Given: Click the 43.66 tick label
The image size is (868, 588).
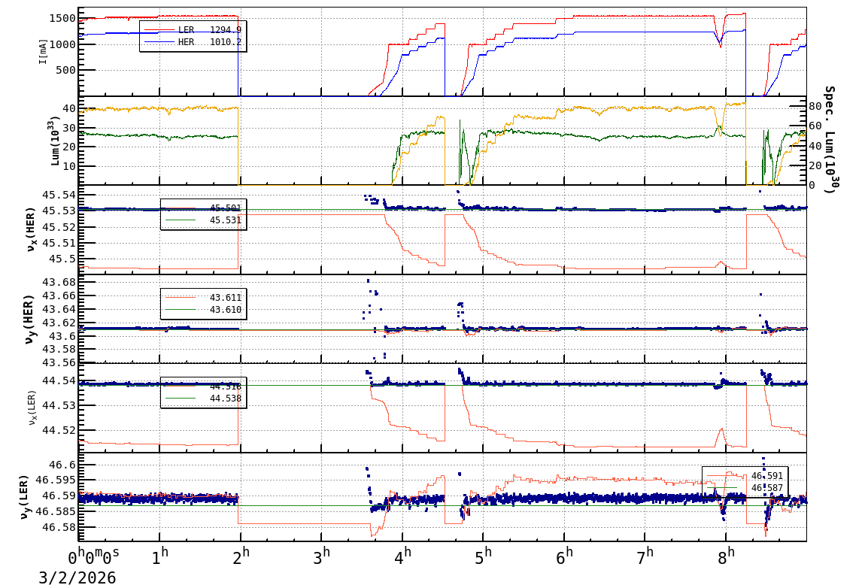Looking at the screenshot, I should tap(59, 296).
